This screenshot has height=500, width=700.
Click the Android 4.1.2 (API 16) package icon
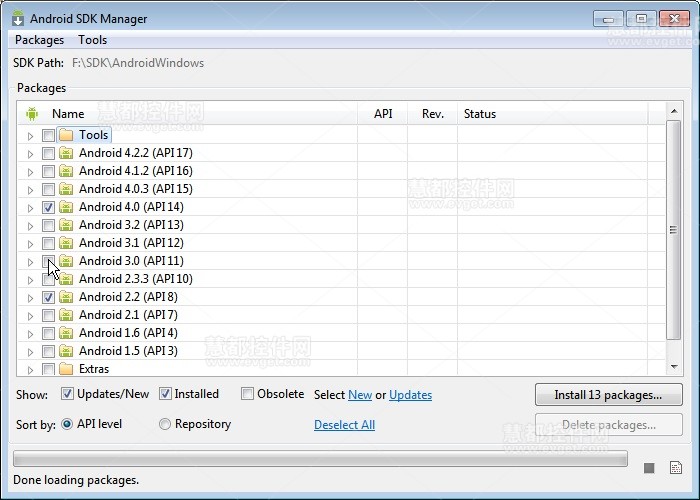[x=66, y=171]
